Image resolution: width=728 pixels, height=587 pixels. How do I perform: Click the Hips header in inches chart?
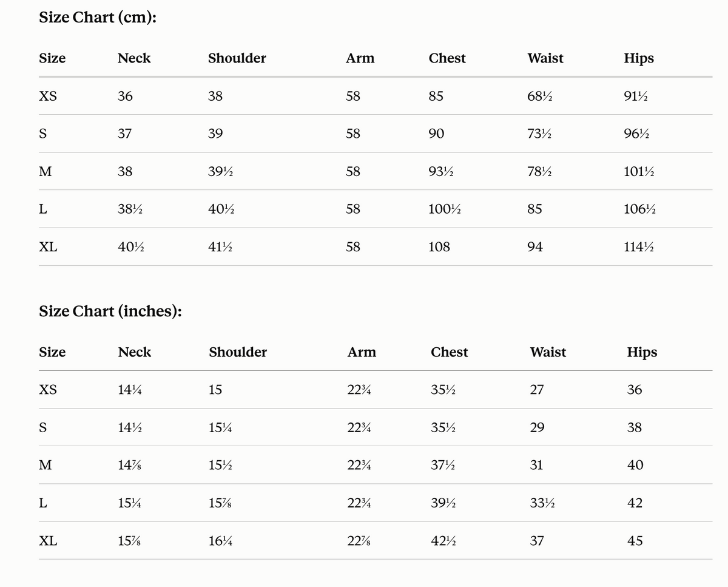[x=642, y=353]
